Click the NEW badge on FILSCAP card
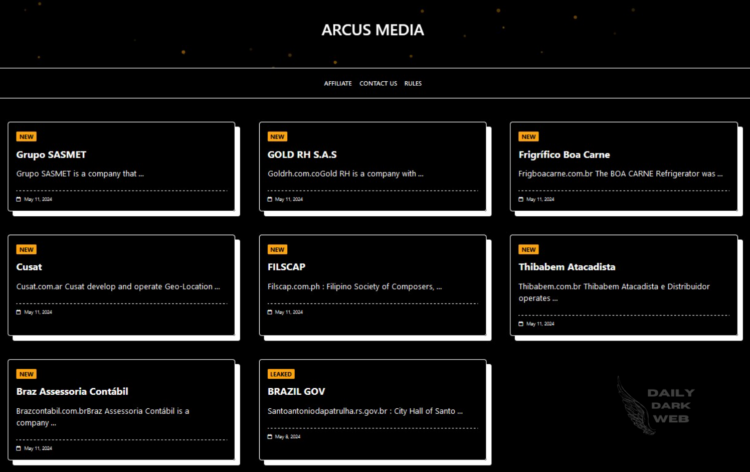 277,250
